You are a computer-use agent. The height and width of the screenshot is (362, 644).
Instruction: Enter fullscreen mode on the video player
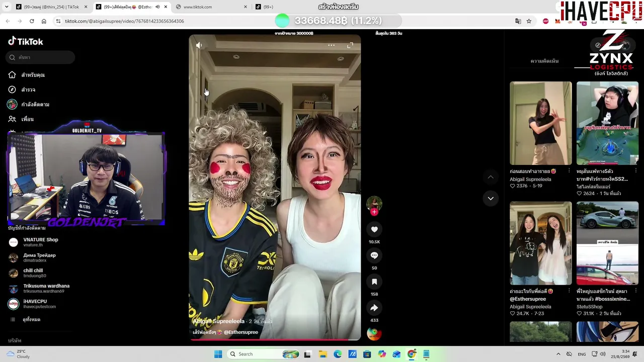pyautogui.click(x=350, y=45)
